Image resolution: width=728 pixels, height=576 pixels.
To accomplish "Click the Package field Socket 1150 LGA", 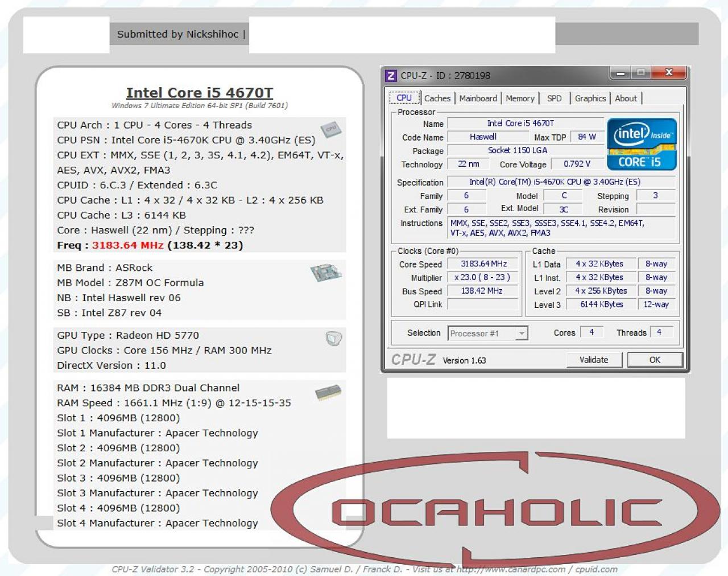I will click(526, 151).
